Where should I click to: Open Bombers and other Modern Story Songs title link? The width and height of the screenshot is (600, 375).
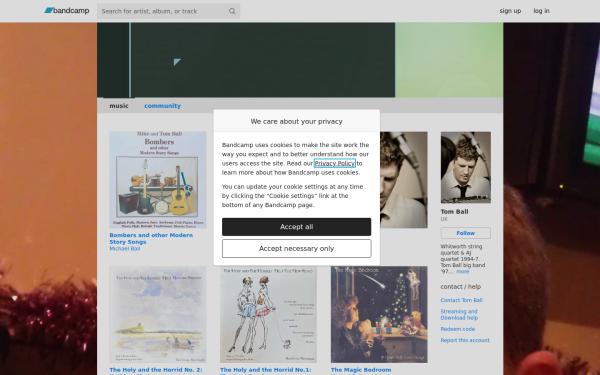click(x=151, y=238)
